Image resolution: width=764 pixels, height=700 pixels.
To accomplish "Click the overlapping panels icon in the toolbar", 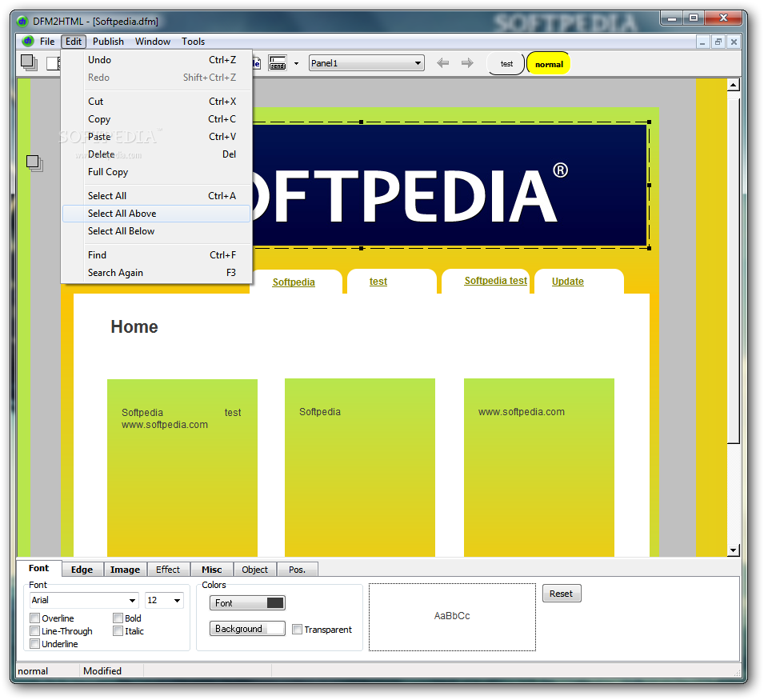I will pyautogui.click(x=29, y=62).
